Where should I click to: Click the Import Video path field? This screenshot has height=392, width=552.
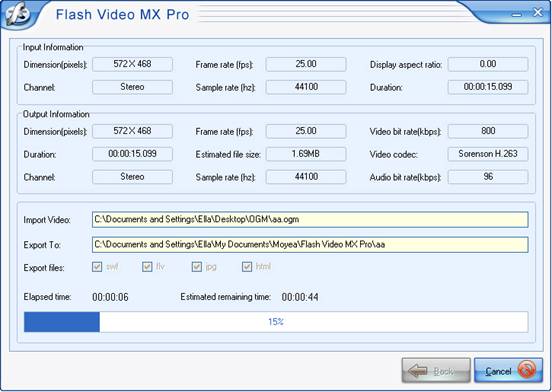pos(310,220)
